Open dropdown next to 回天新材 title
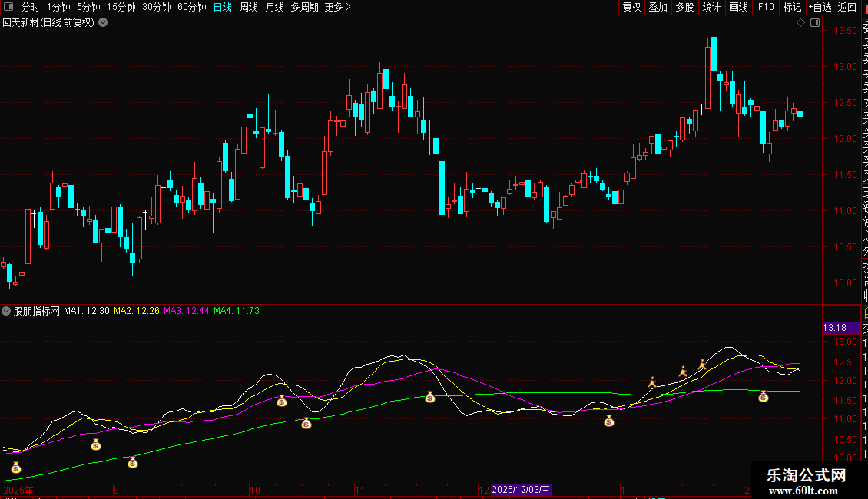Screen dimensions: 868x499 click(103, 23)
